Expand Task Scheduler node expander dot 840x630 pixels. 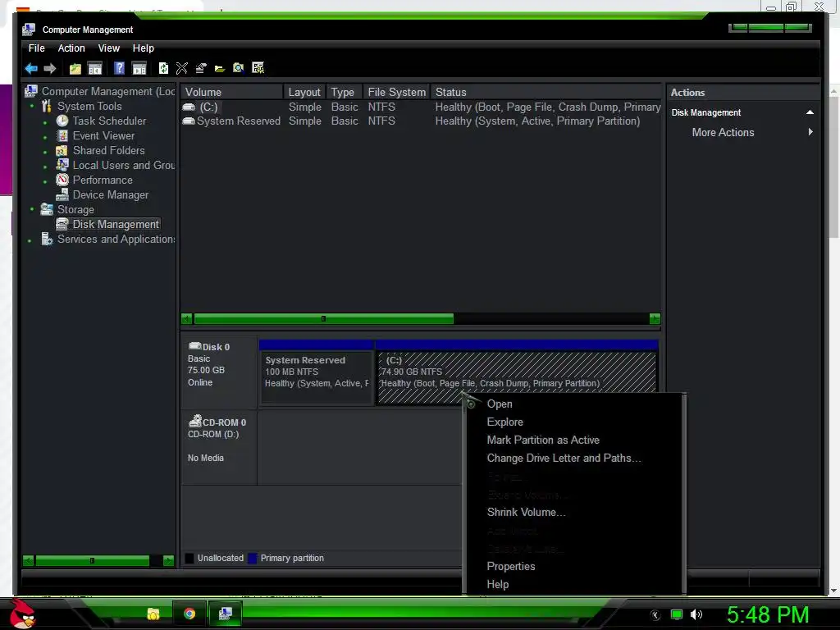(46, 123)
